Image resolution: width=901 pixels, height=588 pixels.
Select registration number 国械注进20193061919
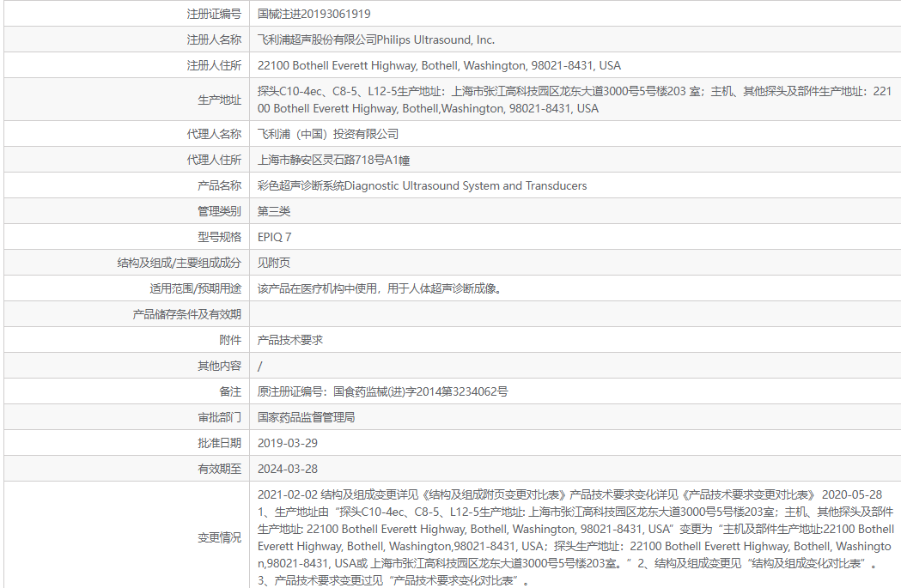(314, 14)
